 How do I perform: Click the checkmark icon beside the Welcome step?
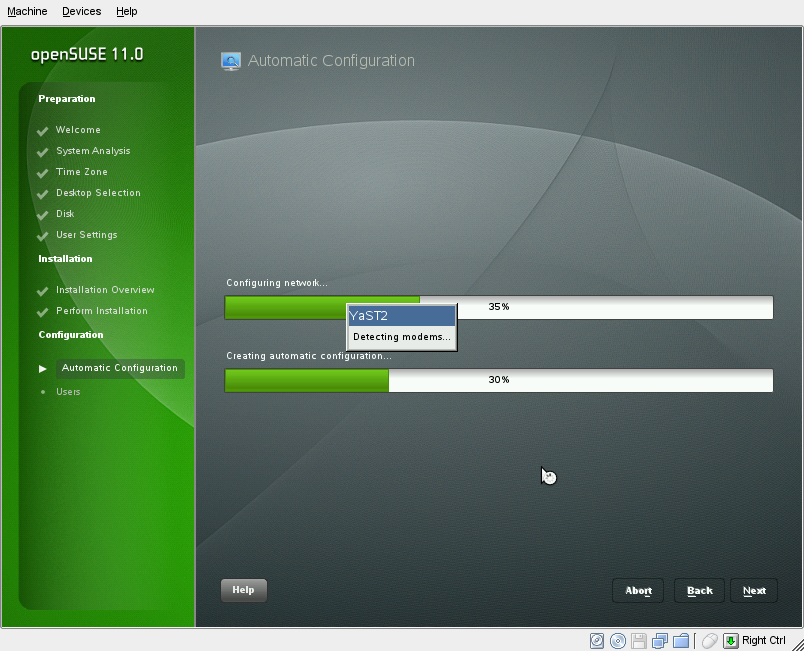pyautogui.click(x=44, y=130)
